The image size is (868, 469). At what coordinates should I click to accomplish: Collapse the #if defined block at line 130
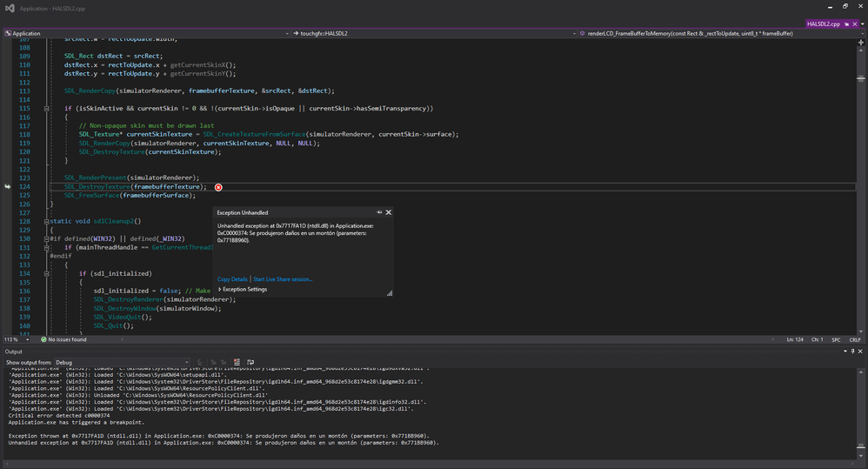click(46, 238)
